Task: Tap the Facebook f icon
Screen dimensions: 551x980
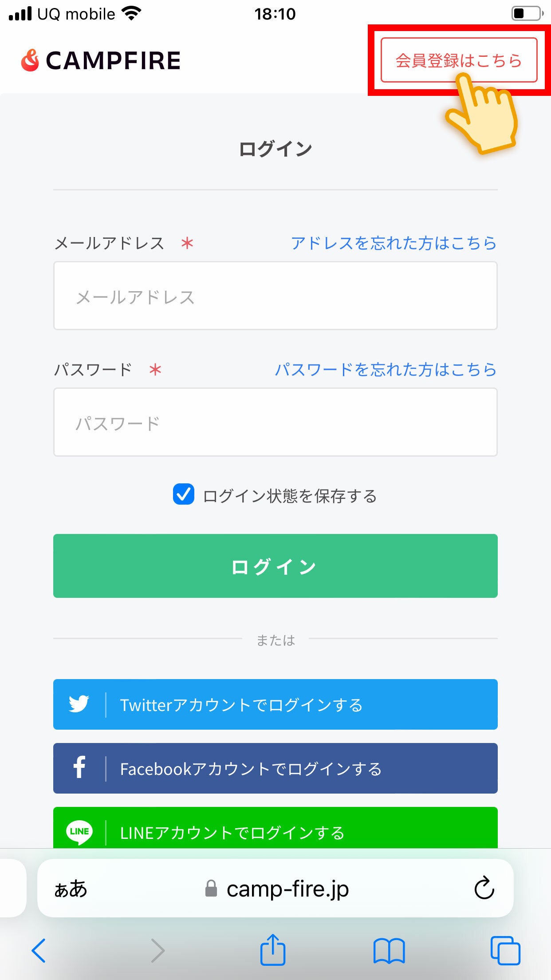Action: pos(79,768)
